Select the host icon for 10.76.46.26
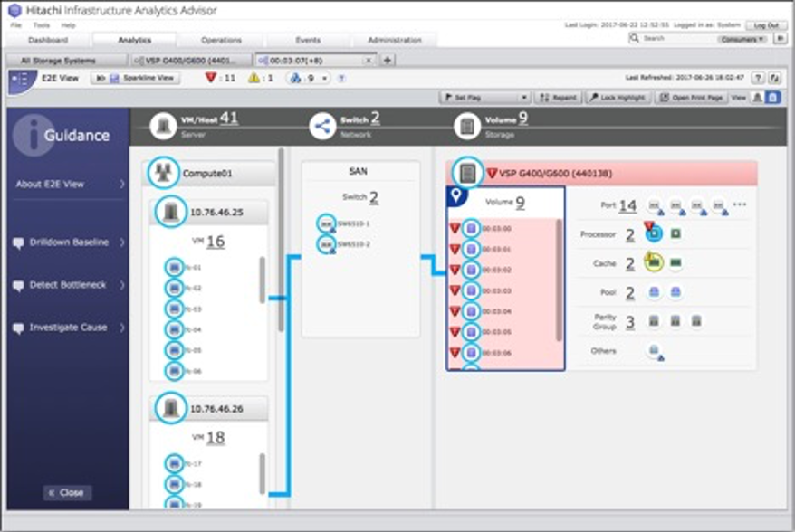The width and height of the screenshot is (795, 532). point(171,408)
